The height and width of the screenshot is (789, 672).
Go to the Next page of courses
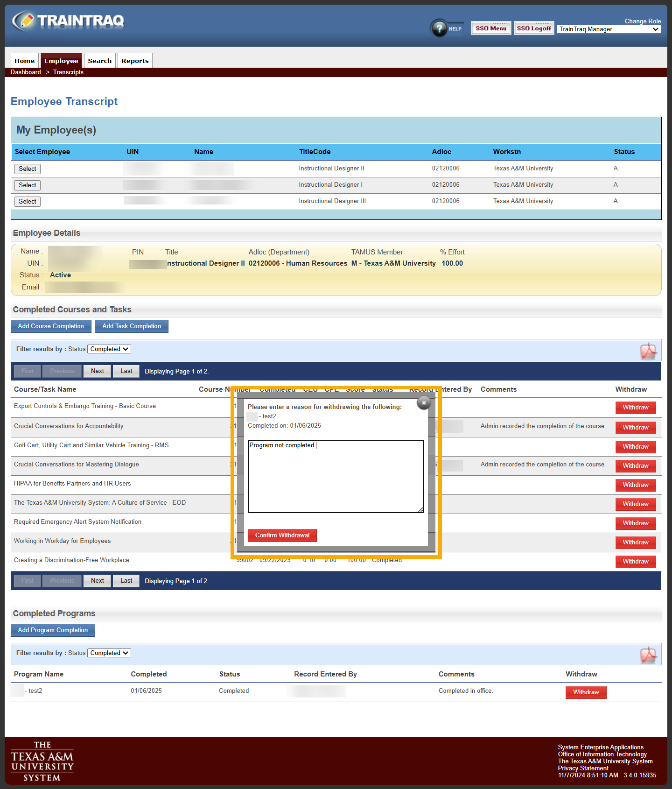tap(97, 371)
